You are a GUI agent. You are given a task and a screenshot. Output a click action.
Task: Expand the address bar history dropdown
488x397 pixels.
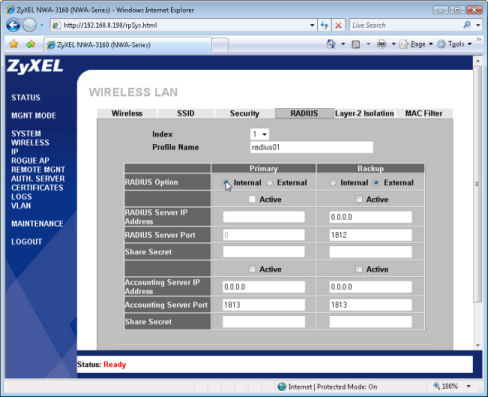[x=312, y=25]
